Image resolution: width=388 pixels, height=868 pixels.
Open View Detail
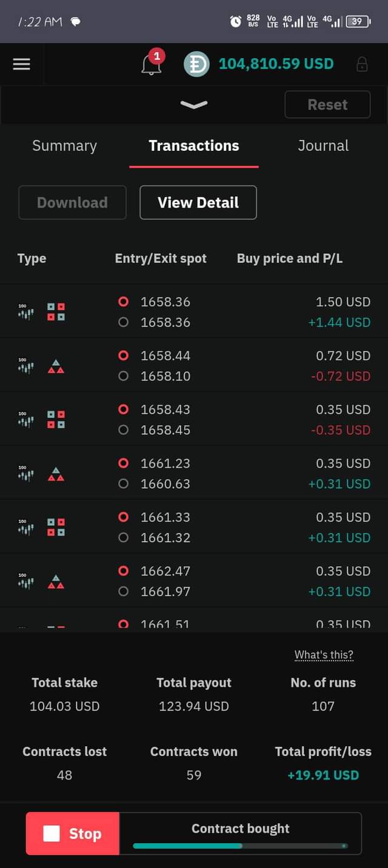point(198,202)
